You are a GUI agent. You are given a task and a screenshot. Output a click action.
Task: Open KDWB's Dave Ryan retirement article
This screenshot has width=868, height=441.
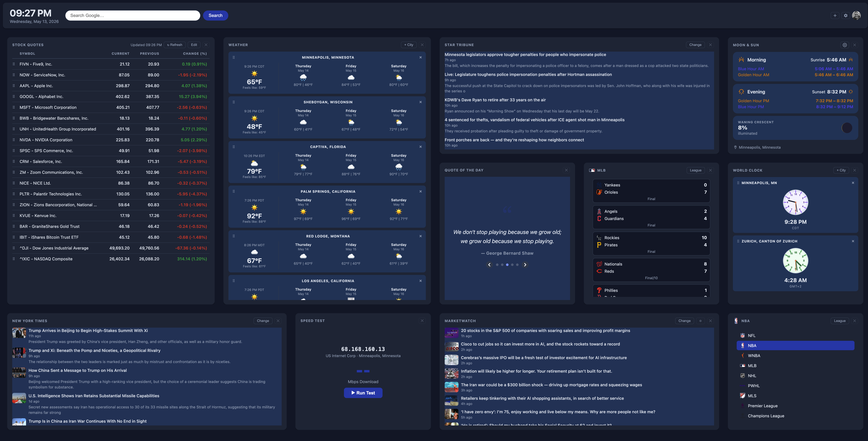(x=495, y=100)
